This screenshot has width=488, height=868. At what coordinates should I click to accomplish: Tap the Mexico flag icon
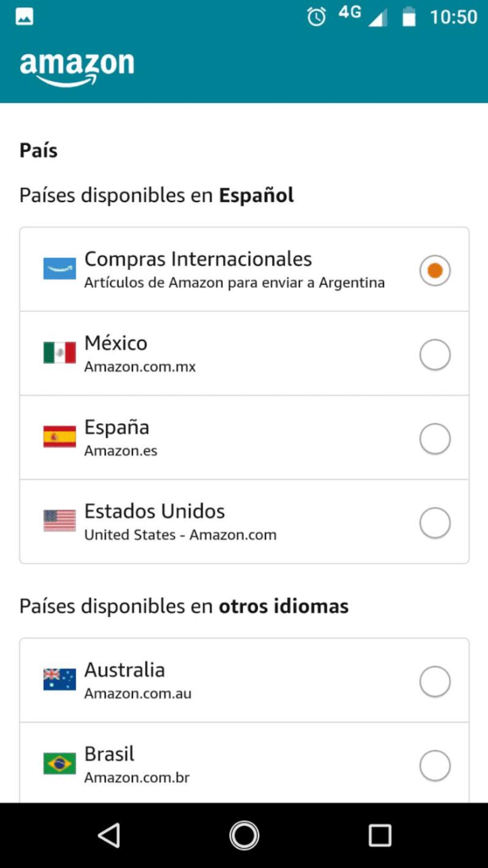(x=60, y=353)
